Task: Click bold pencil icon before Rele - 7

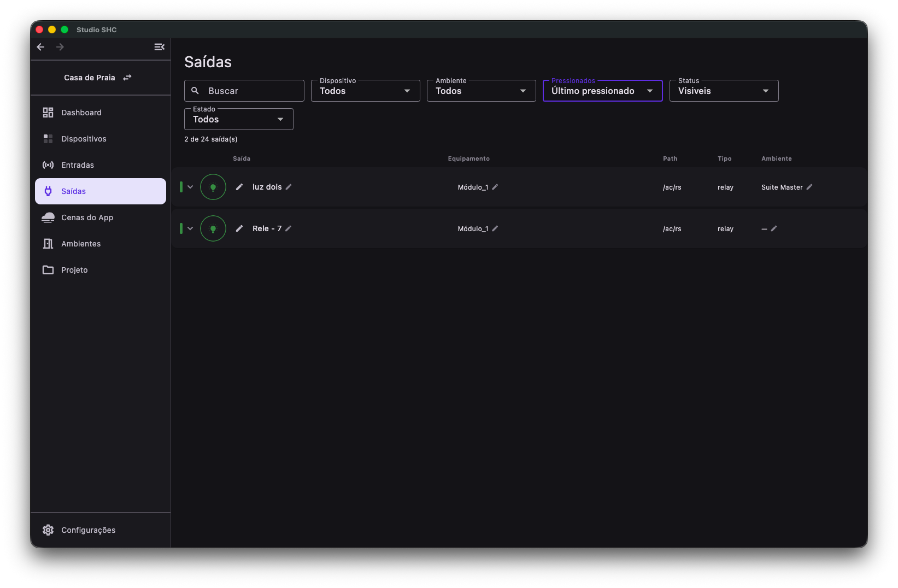Action: (x=239, y=228)
